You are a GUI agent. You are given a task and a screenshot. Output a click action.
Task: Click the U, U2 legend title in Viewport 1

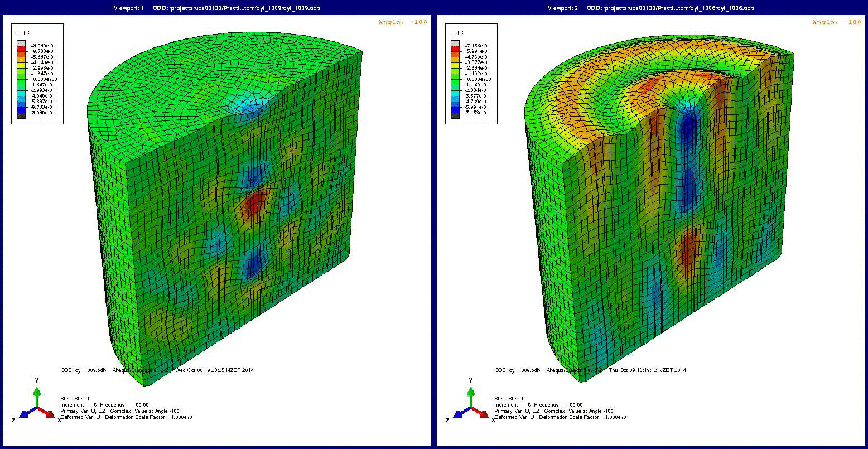[23, 33]
